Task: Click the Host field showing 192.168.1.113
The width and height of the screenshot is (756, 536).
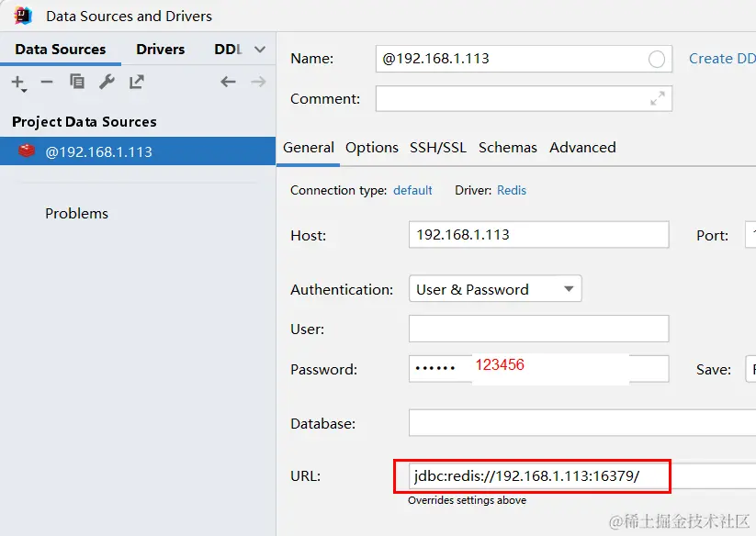Action: pyautogui.click(x=538, y=235)
